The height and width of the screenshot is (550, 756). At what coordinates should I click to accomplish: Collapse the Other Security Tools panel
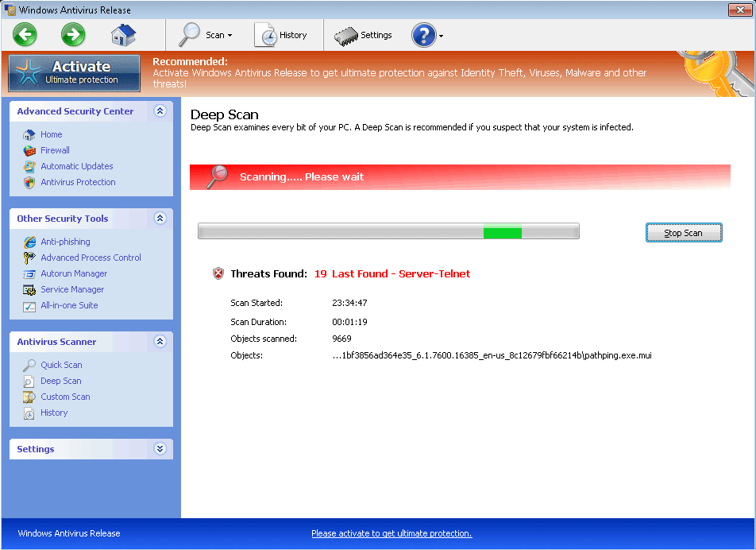[160, 219]
